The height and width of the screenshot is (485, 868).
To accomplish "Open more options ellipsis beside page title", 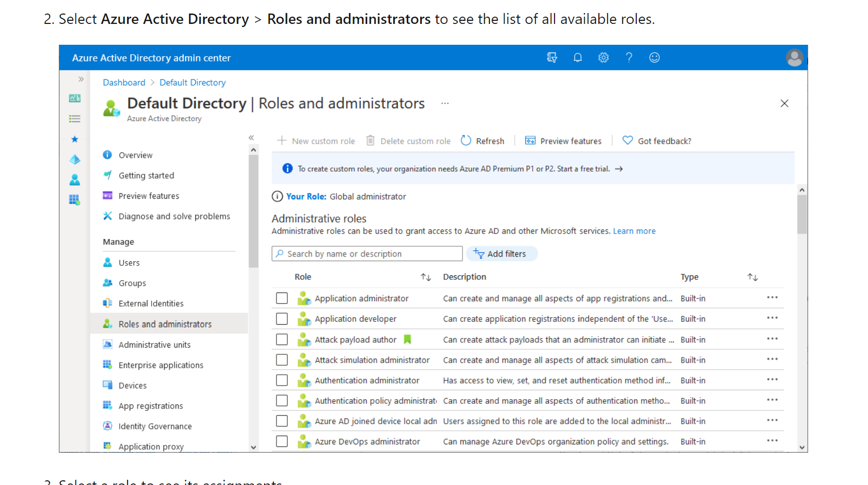I will coord(445,104).
